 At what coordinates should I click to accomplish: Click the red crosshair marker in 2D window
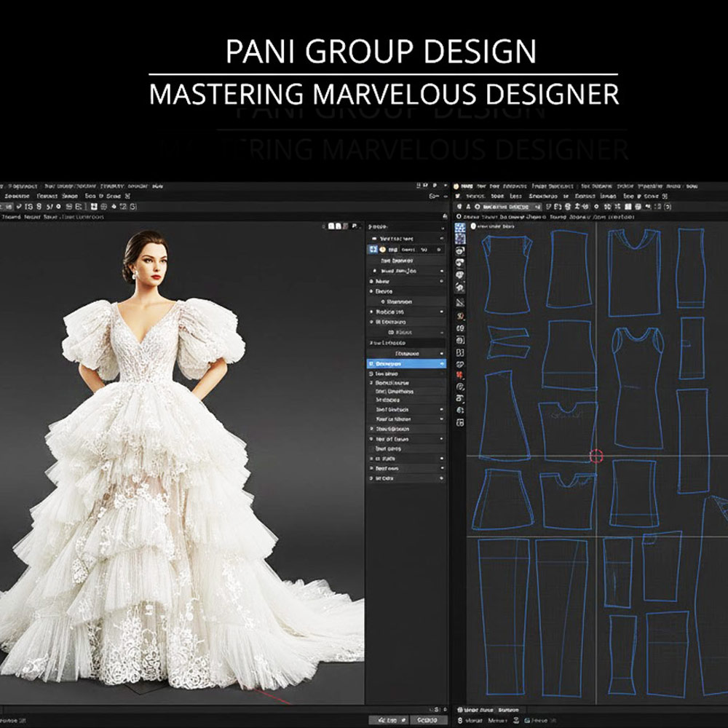click(596, 456)
